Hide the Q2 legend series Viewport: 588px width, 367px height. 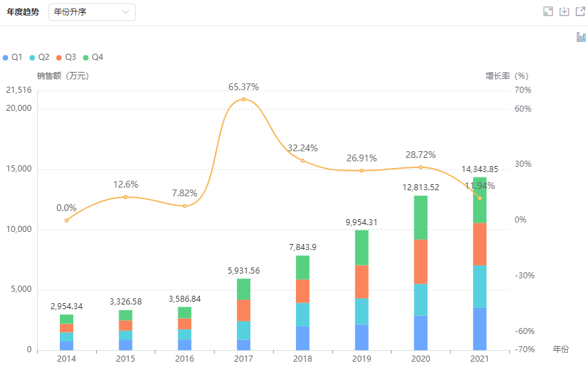40,57
